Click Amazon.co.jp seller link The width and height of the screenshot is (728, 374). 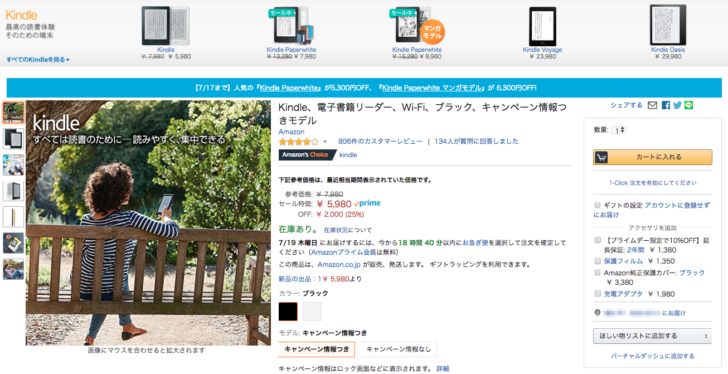[339, 264]
